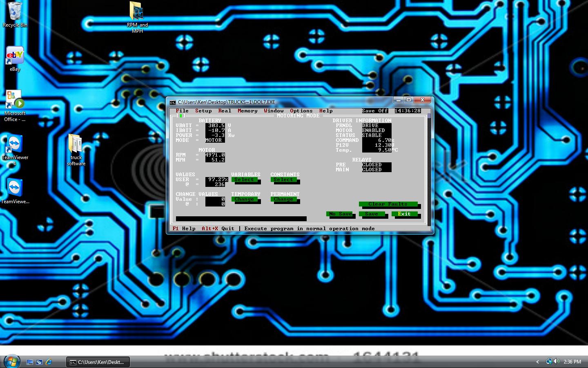Open the Setup menu

(x=203, y=111)
